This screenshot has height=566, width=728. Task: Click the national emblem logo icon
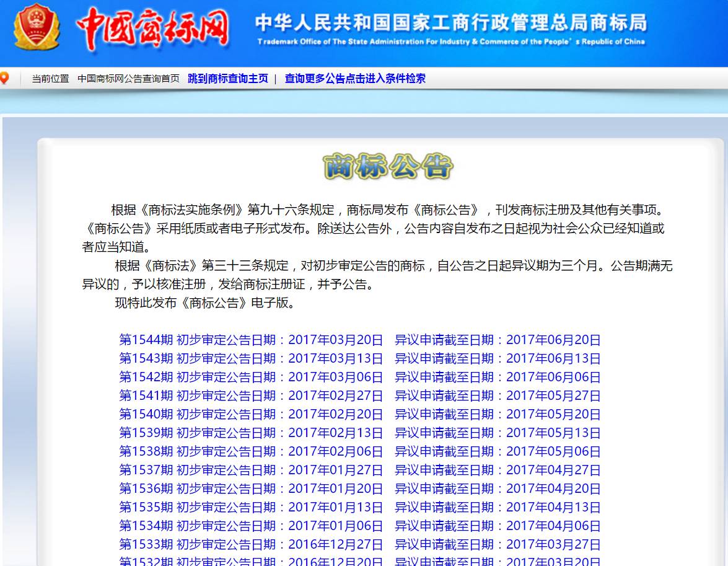coord(37,28)
